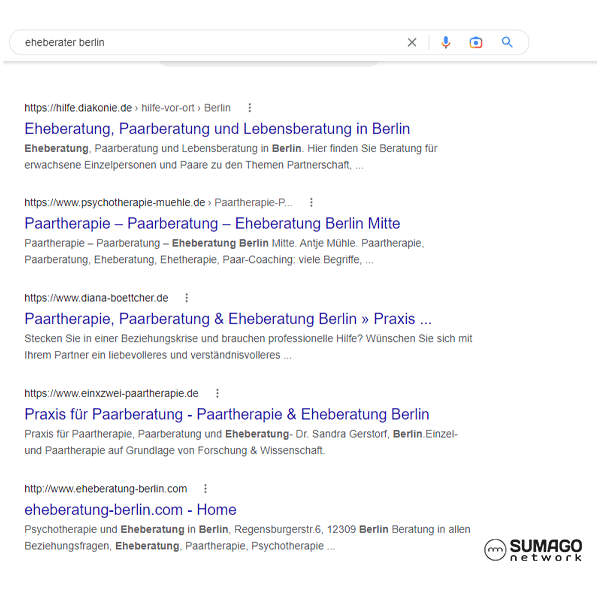
Task: Click the http://www.eheberatung-berlin.com URL
Action: (x=106, y=489)
